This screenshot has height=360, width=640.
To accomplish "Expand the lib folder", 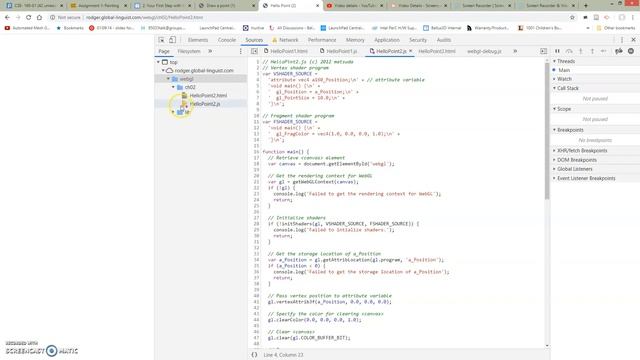I will point(173,112).
